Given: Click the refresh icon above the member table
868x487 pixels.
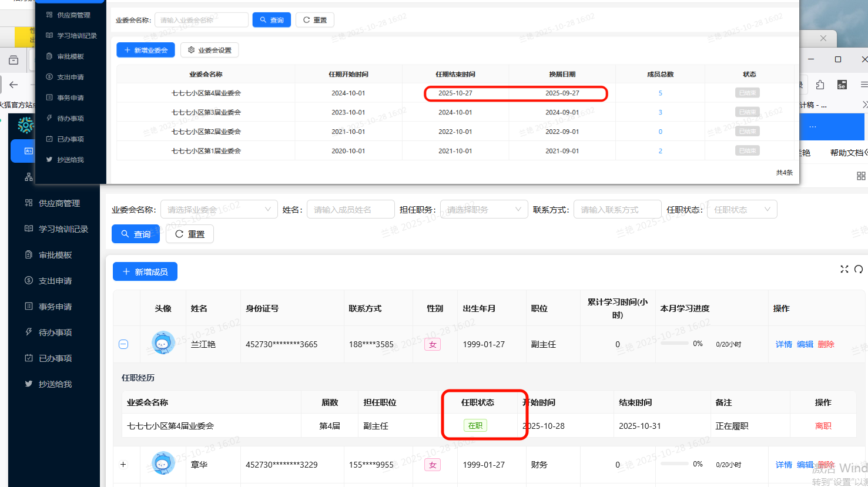Looking at the screenshot, I should coord(859,269).
